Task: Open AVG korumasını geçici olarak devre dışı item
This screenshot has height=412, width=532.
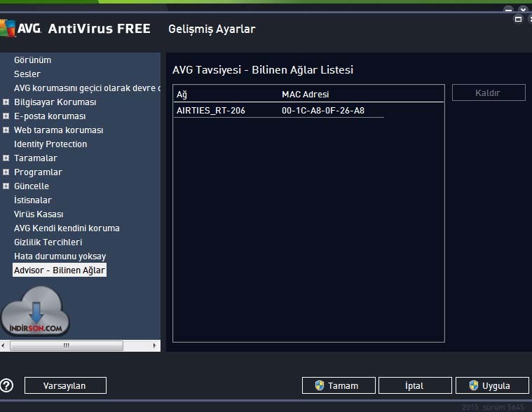Action: [x=87, y=88]
